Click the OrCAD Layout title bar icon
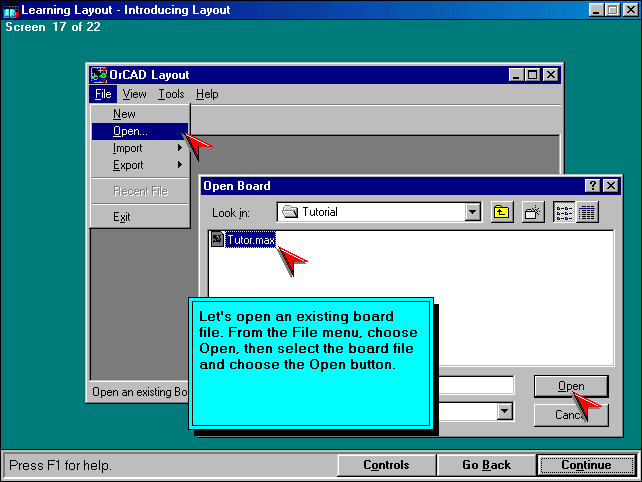 coord(99,75)
